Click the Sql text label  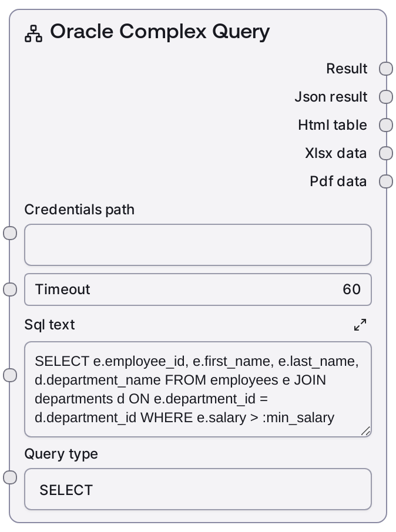click(x=50, y=325)
